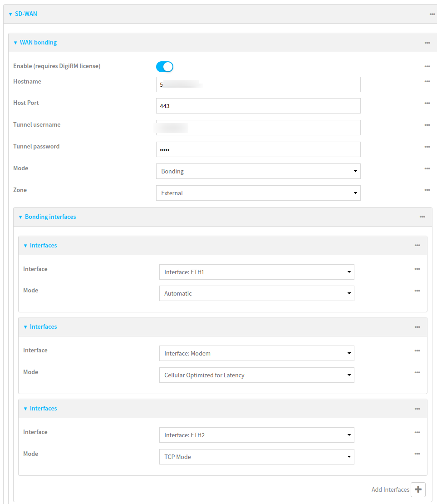Viewport: 437px width, 504px height.
Task: Open ellipsis menu beside Automatic mode dropdown
Action: click(417, 291)
